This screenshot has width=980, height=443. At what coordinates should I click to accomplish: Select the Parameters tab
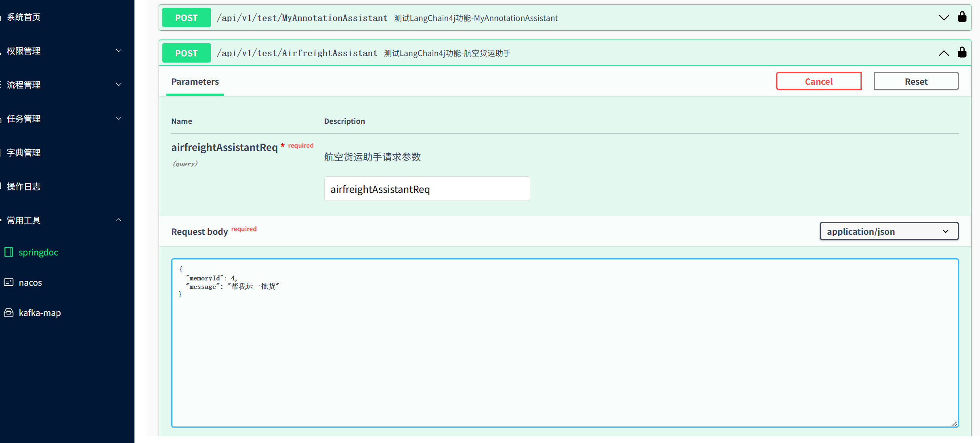coord(195,82)
